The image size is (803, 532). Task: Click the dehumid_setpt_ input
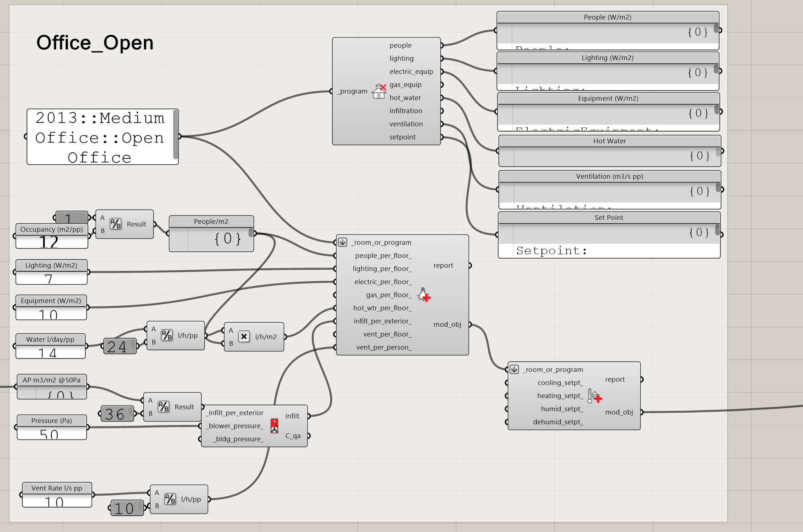click(x=558, y=422)
